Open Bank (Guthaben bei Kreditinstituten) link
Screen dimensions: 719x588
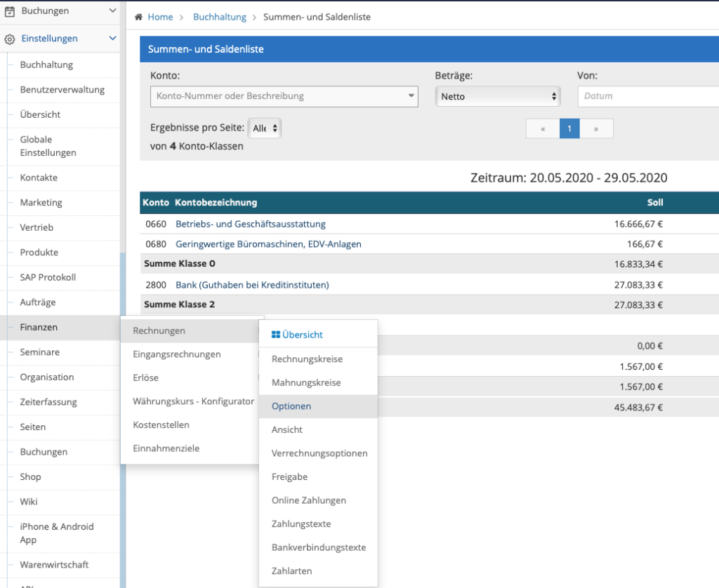pyautogui.click(x=252, y=285)
